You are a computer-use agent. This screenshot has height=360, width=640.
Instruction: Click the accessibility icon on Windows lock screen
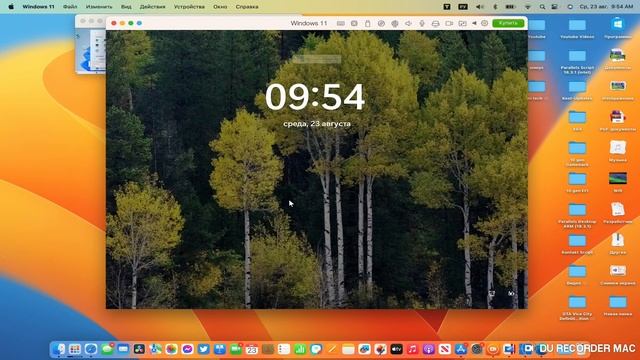[511, 293]
